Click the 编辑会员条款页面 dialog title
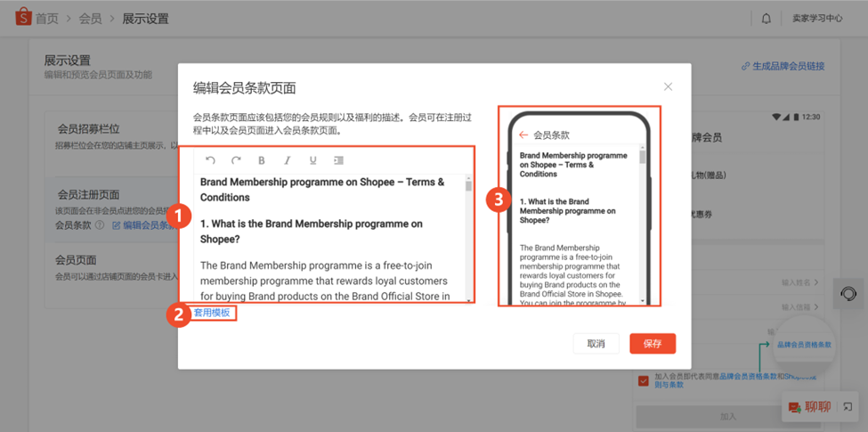Viewport: 868px width, 432px height. click(244, 87)
